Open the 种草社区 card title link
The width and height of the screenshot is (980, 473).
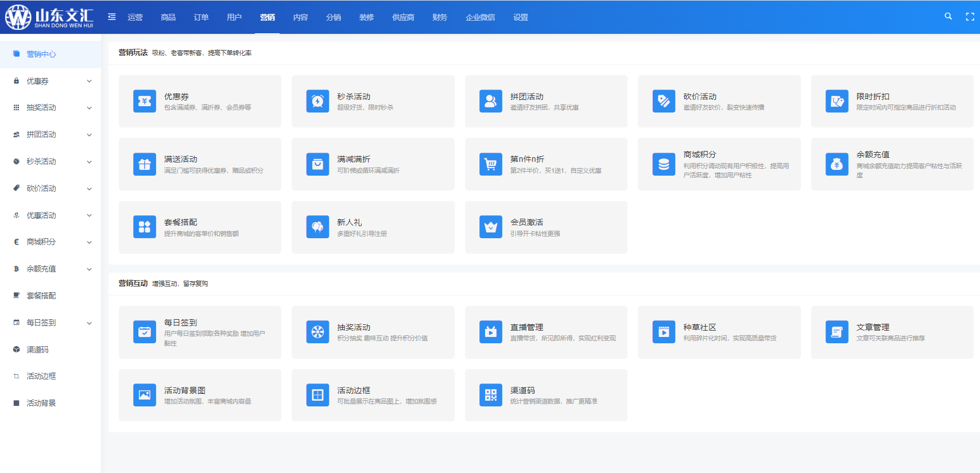pos(700,327)
